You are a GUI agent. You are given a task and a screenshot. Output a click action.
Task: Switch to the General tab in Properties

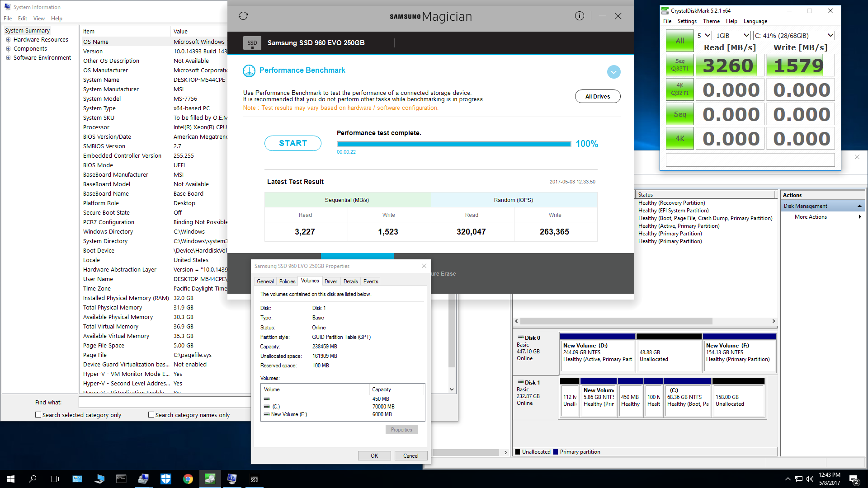[x=265, y=282]
